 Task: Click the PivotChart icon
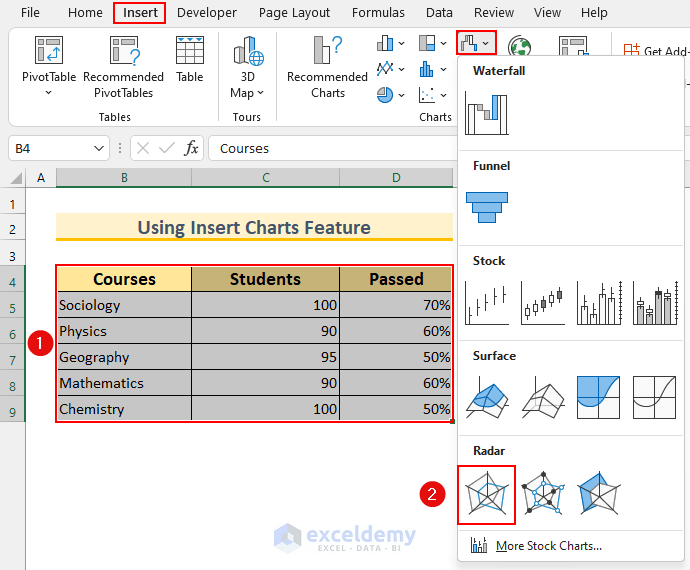(573, 46)
